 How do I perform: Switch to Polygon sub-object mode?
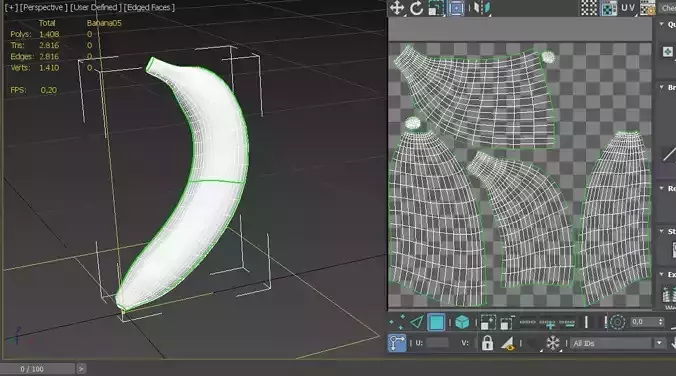click(436, 322)
